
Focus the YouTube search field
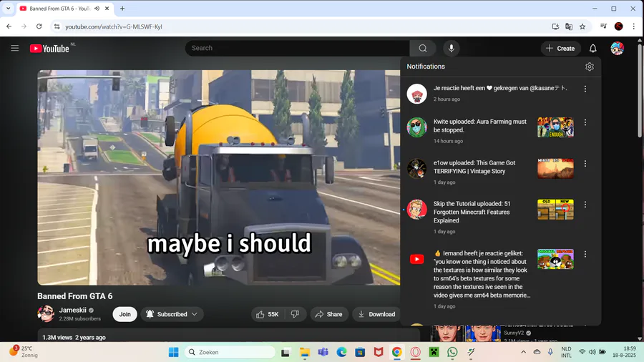coord(298,49)
